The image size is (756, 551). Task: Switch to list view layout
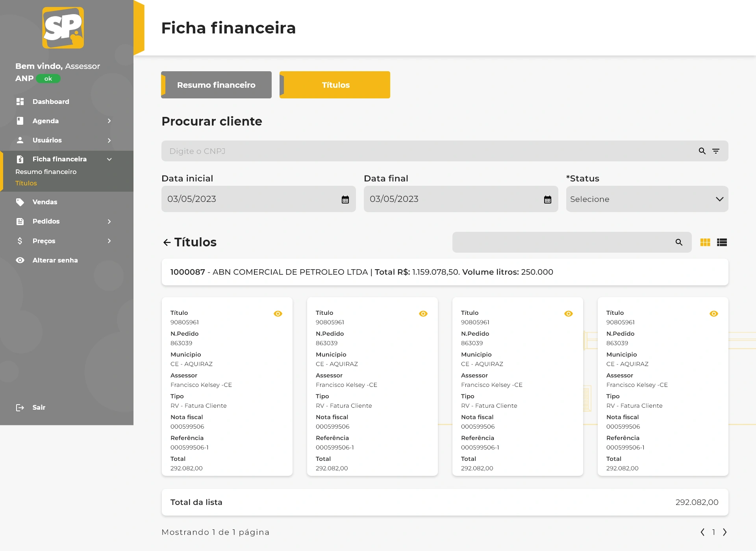pos(722,242)
